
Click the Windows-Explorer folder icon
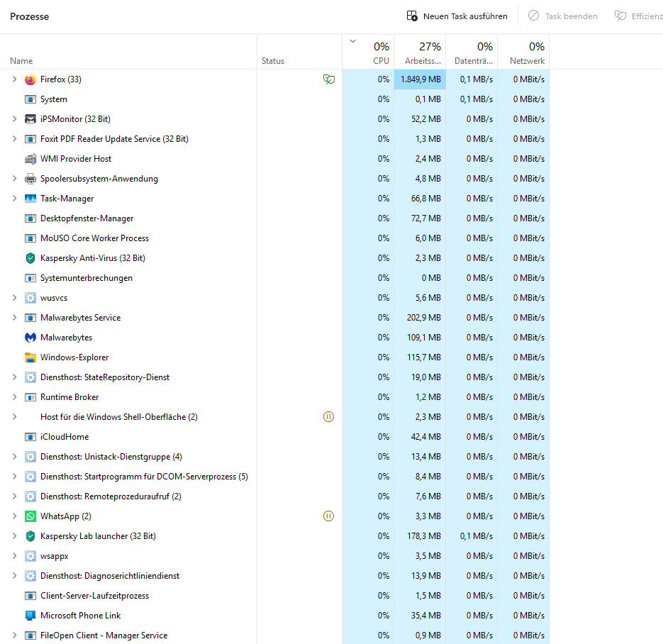coord(30,357)
